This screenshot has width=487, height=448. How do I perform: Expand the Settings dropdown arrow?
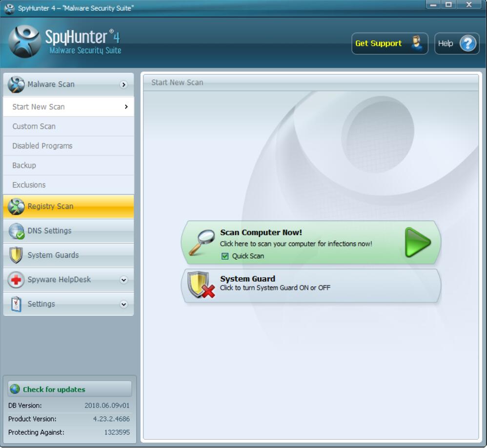[x=123, y=304]
